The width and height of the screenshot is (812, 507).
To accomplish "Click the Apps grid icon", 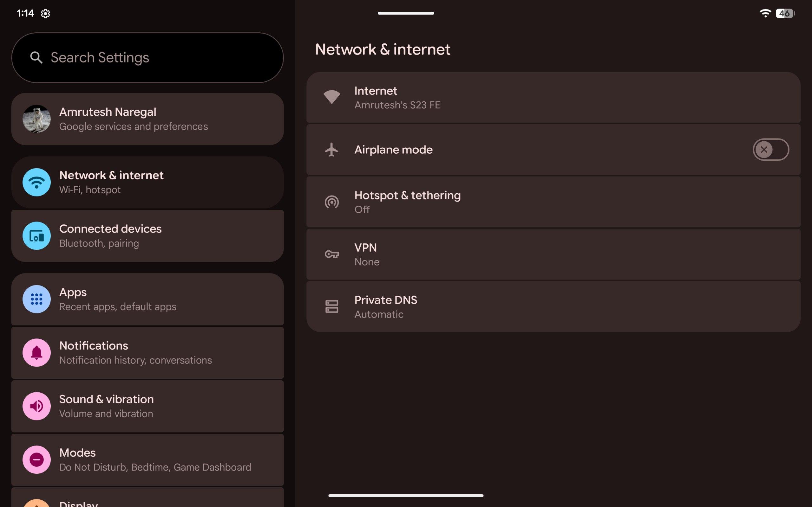I will click(x=36, y=299).
